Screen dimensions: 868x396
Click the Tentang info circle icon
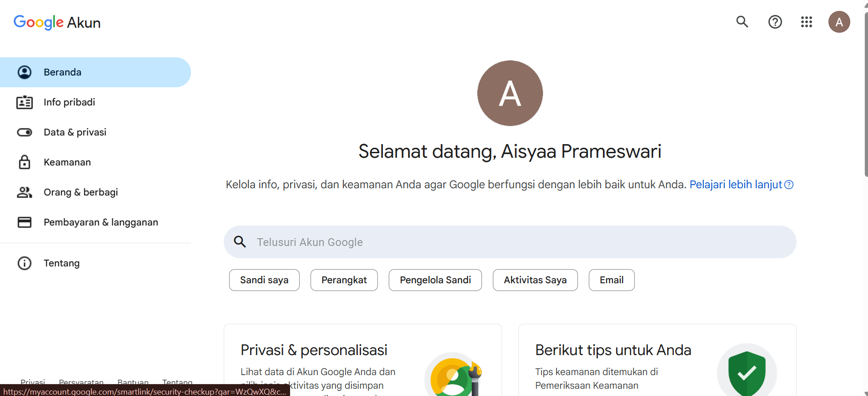tap(25, 263)
